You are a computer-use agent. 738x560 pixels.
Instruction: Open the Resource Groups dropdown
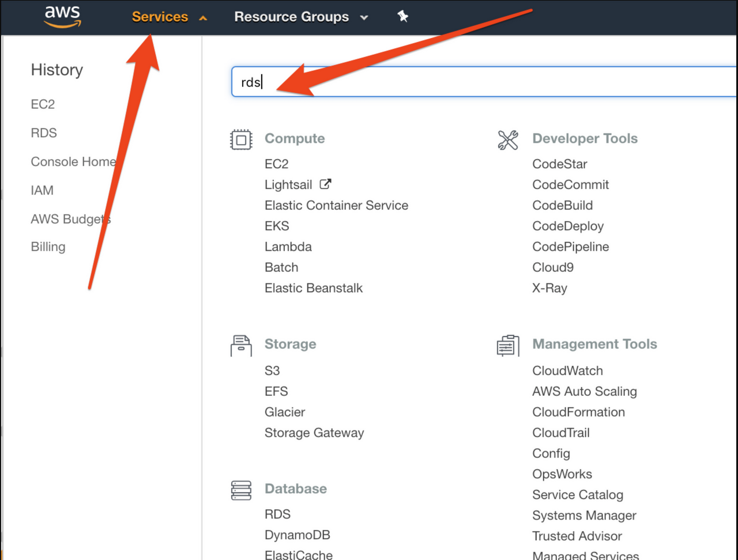coord(301,17)
